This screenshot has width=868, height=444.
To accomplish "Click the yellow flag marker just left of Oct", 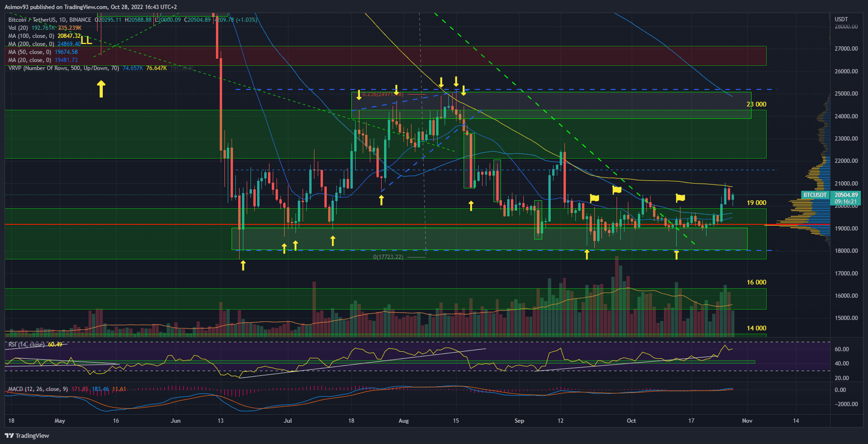I will click(617, 190).
